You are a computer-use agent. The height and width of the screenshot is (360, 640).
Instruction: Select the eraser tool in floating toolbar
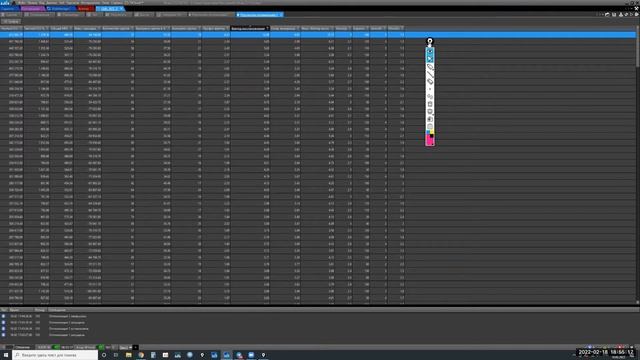430,81
